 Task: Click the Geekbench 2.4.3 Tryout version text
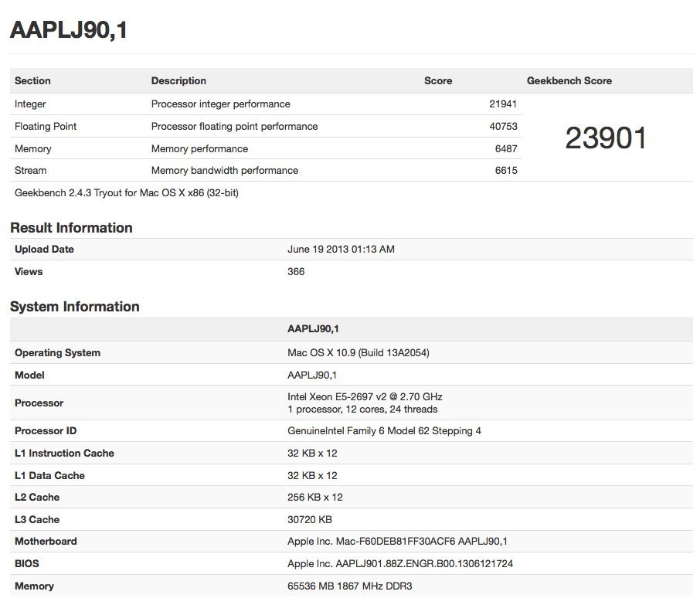[126, 193]
